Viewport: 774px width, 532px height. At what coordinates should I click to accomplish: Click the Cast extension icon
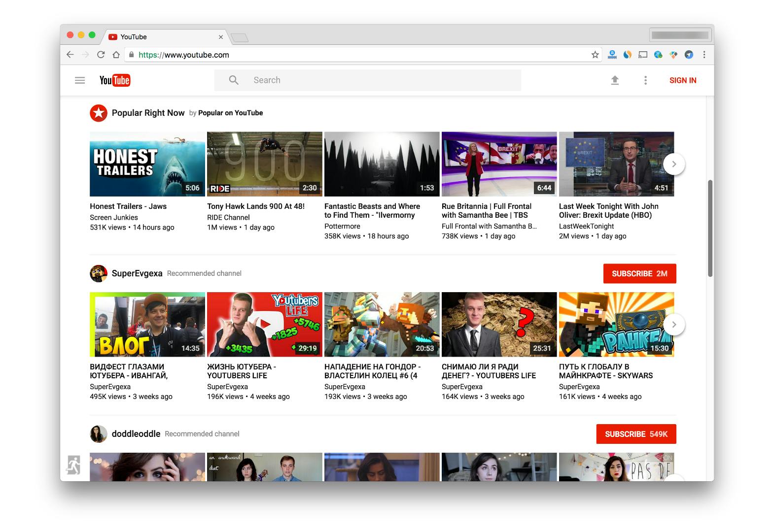643,55
